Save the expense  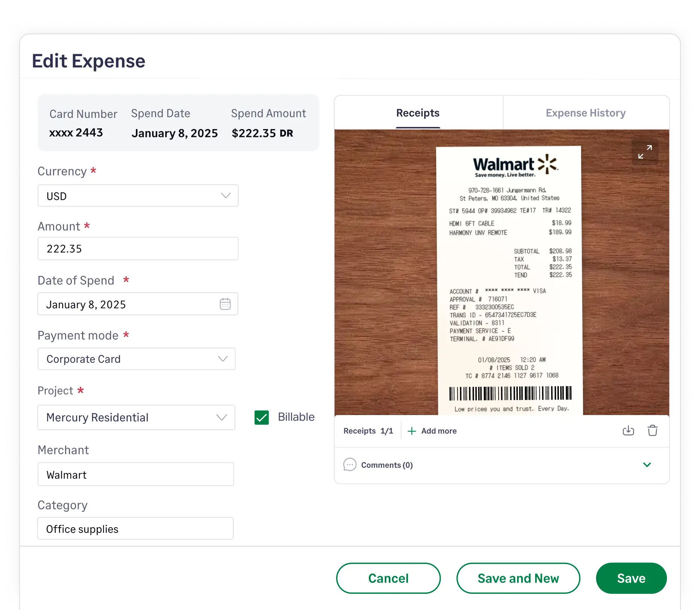631,578
